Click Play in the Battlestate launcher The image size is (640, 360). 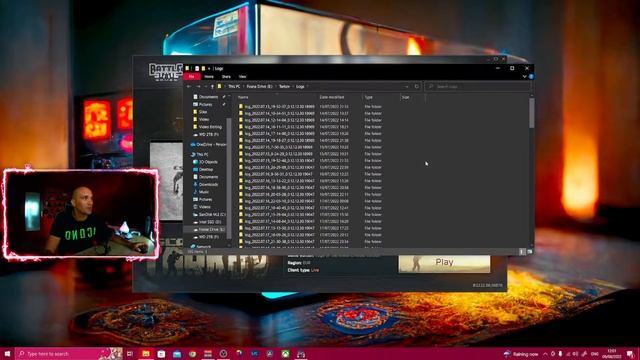[x=444, y=262]
